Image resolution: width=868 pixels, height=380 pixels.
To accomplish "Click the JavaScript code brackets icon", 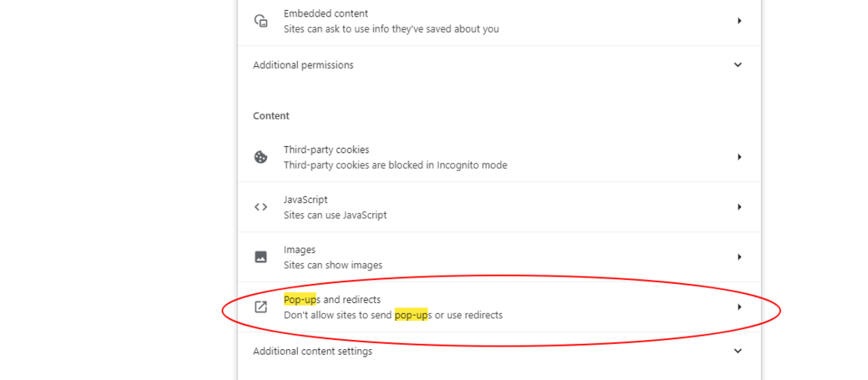I will pos(261,207).
